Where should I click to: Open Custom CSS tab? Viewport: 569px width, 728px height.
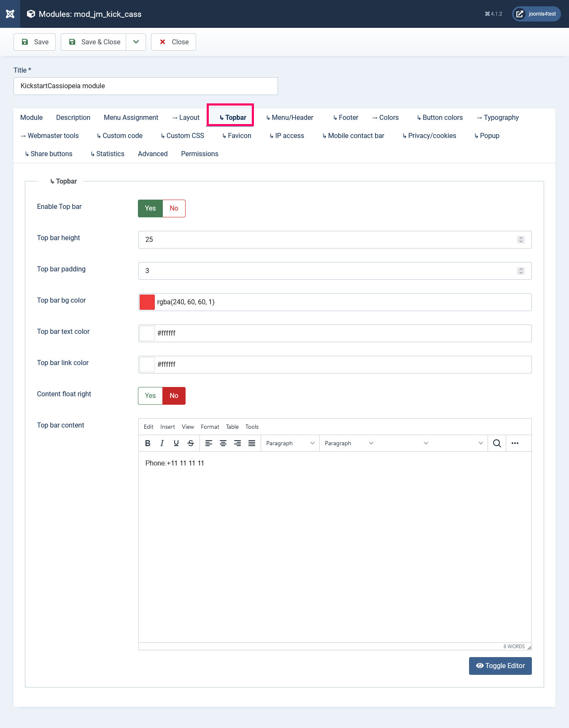(182, 136)
